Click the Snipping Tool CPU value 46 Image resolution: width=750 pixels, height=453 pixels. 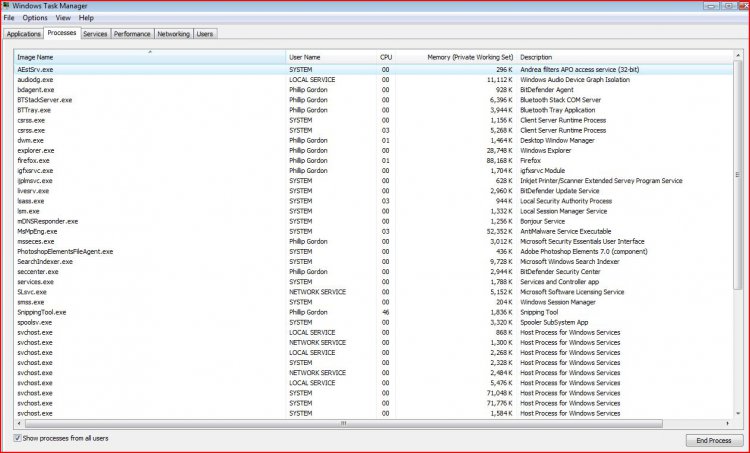(x=386, y=312)
